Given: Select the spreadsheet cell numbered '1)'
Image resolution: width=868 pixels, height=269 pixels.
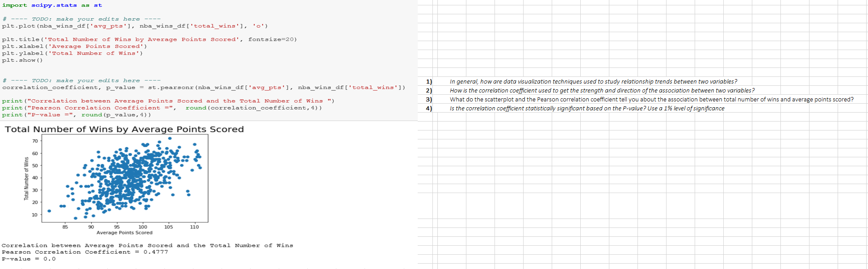Looking at the screenshot, I should coord(428,81).
